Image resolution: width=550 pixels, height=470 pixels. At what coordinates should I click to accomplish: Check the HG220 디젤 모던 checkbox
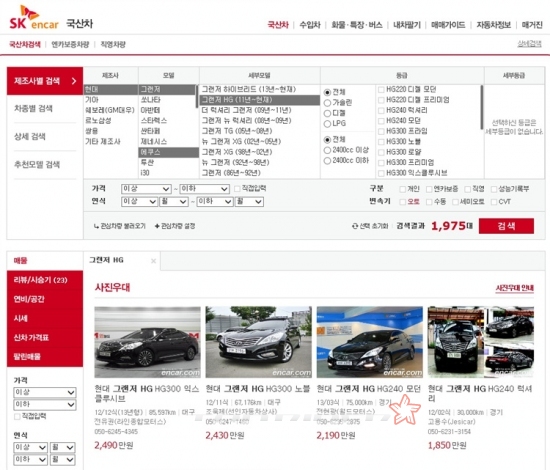[x=381, y=90]
